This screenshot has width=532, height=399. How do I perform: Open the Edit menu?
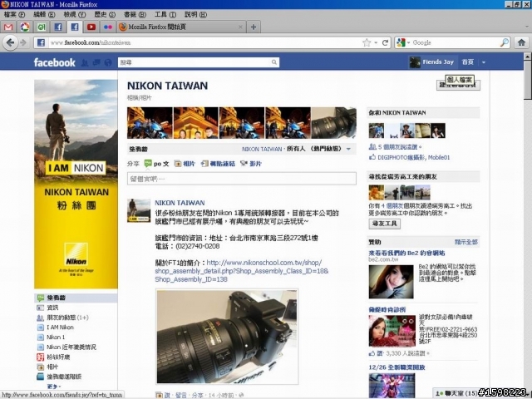point(44,15)
